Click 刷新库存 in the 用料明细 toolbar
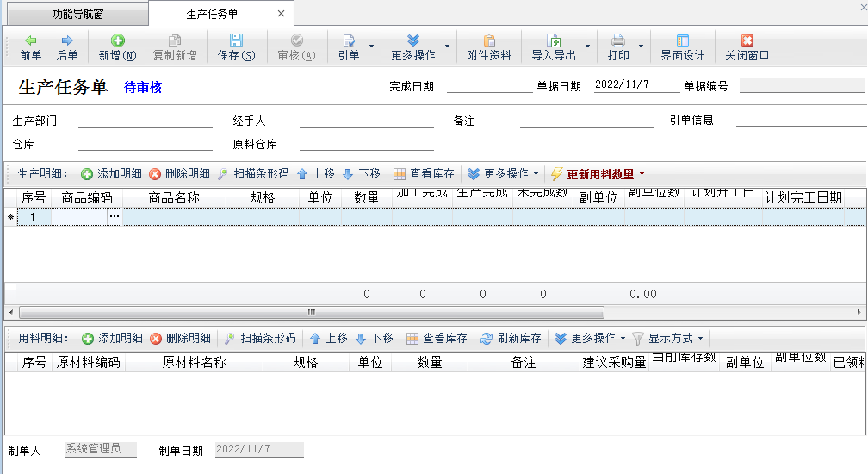Screen dimensions: 868x474 pyautogui.click(x=512, y=339)
